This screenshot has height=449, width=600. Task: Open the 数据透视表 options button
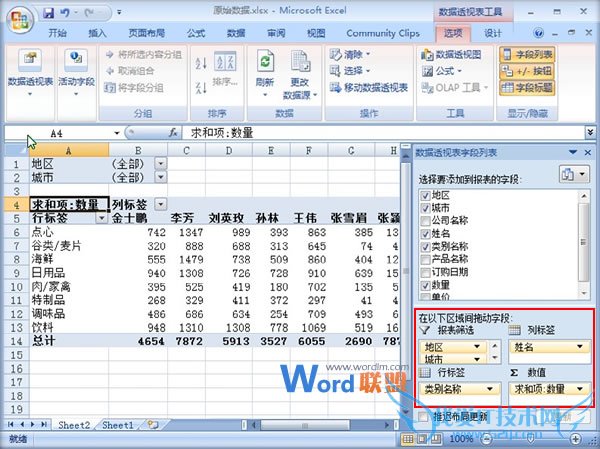pos(30,73)
